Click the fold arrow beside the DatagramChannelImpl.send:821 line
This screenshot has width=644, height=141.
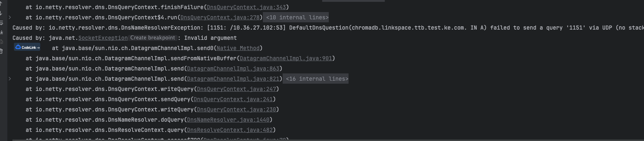tap(10, 79)
